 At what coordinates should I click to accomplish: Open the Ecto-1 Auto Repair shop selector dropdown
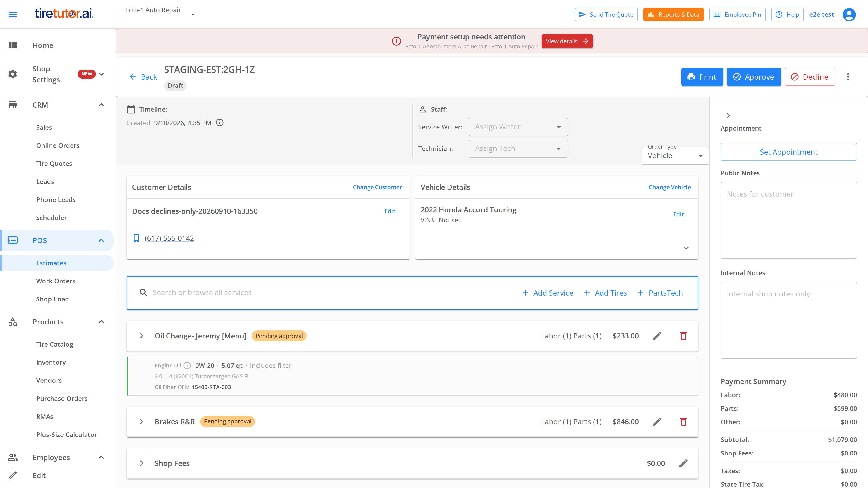160,14
